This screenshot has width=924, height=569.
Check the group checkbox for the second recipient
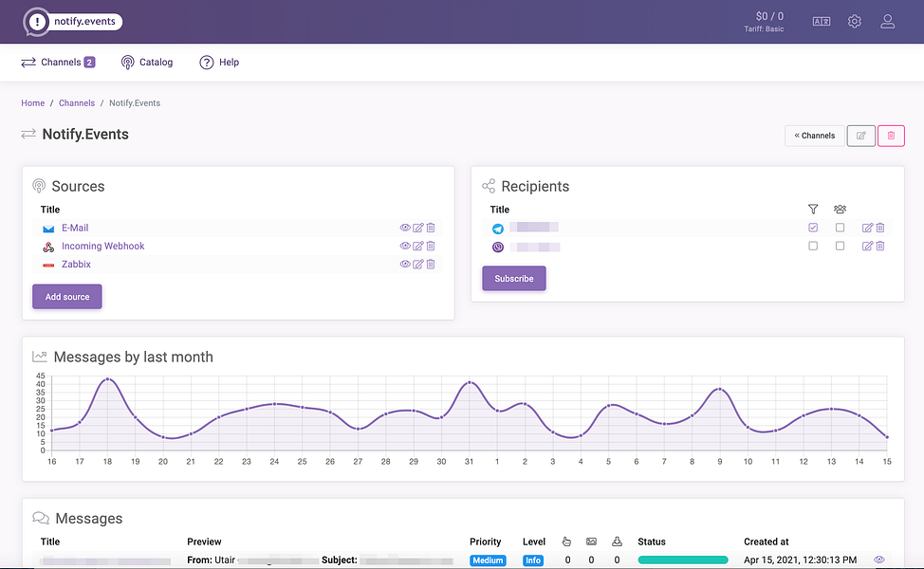click(840, 246)
